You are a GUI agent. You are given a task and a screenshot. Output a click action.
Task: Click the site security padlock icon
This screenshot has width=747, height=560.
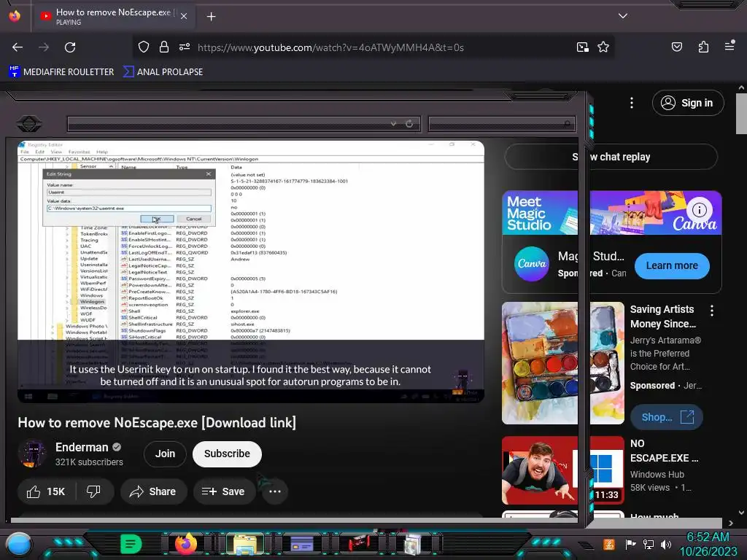(x=164, y=47)
